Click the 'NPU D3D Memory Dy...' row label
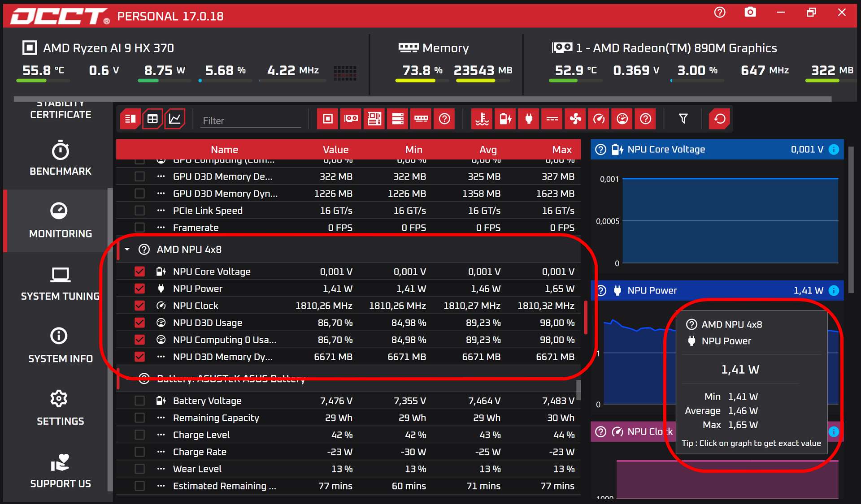 pos(223,357)
